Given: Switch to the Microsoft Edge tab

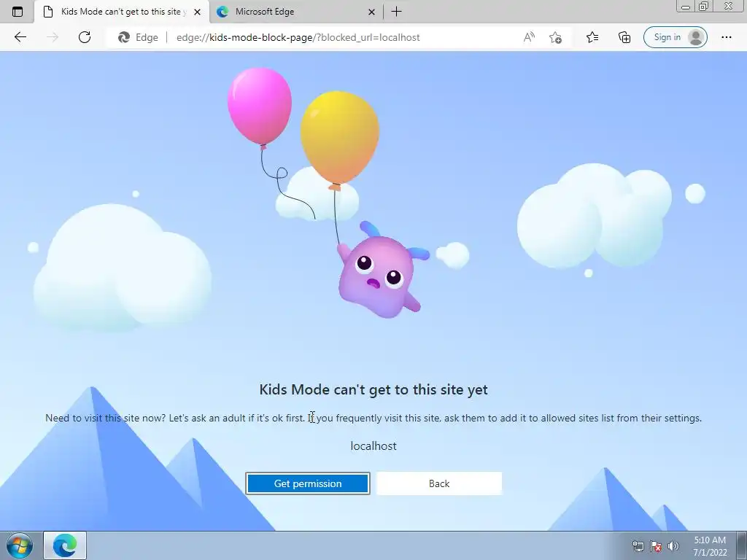Looking at the screenshot, I should point(295,12).
